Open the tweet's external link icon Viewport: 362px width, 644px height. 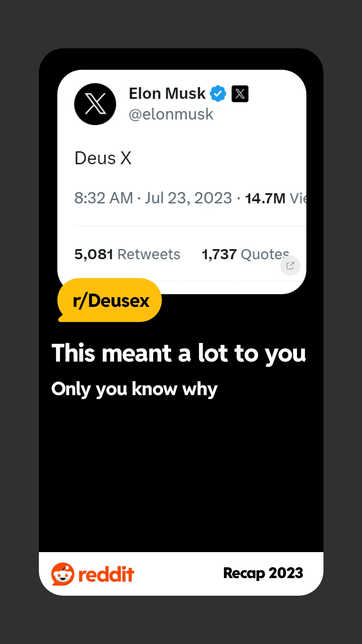pos(290,266)
